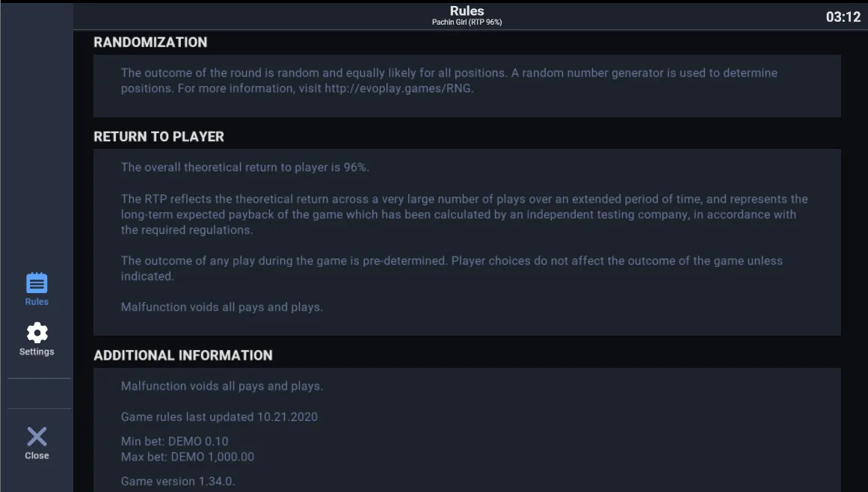Select the ADDITIONAL INFORMATION heading

182,355
